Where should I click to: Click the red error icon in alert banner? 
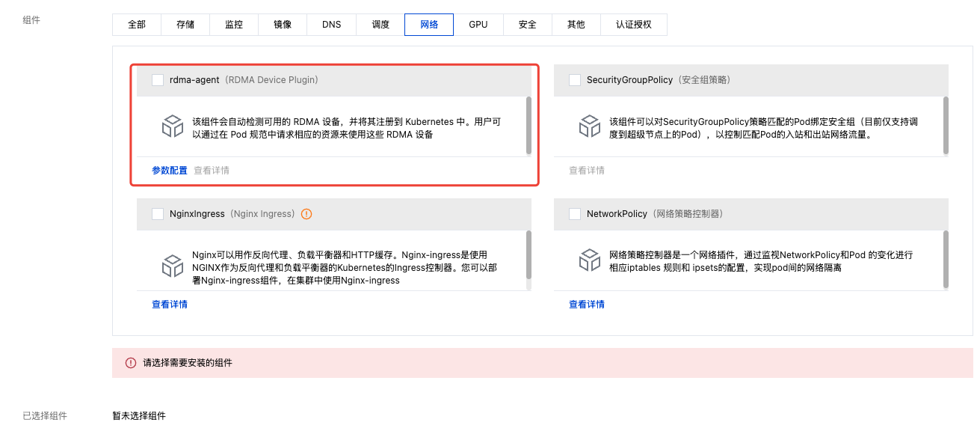click(x=131, y=363)
